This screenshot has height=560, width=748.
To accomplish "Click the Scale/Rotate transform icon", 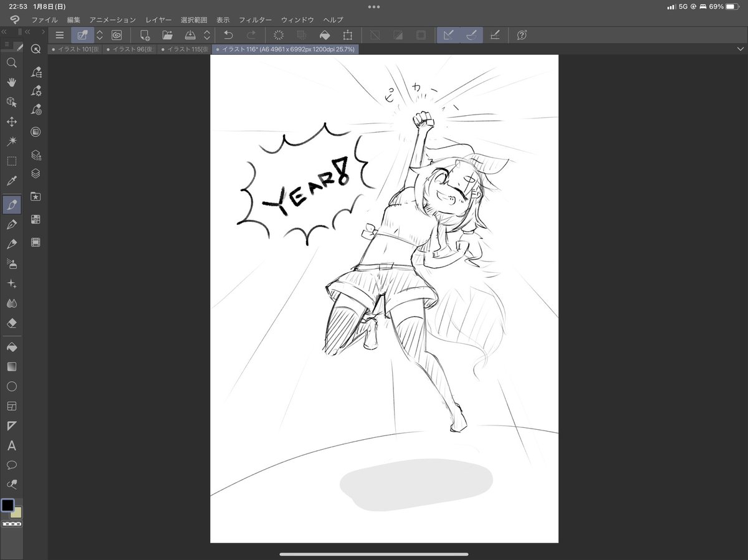I will tap(347, 35).
